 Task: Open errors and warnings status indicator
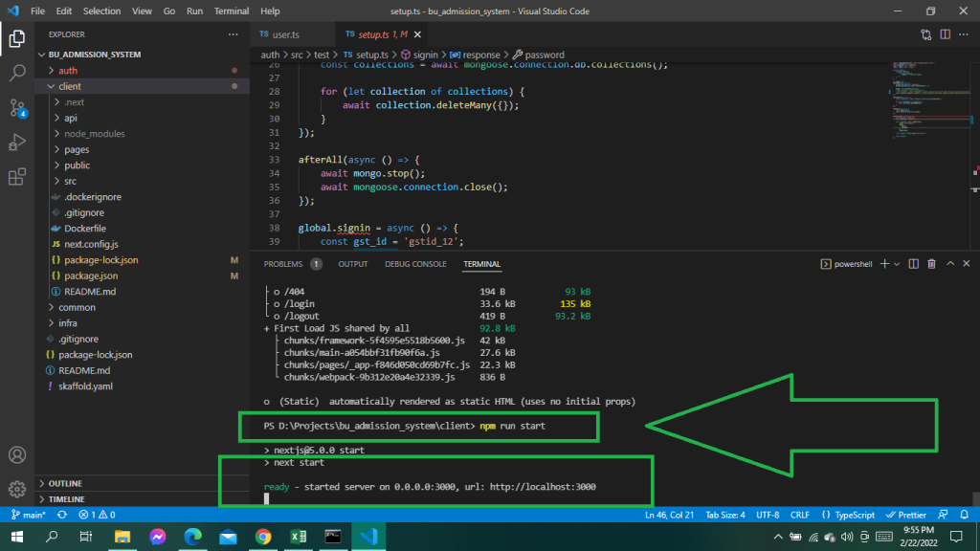(x=97, y=515)
